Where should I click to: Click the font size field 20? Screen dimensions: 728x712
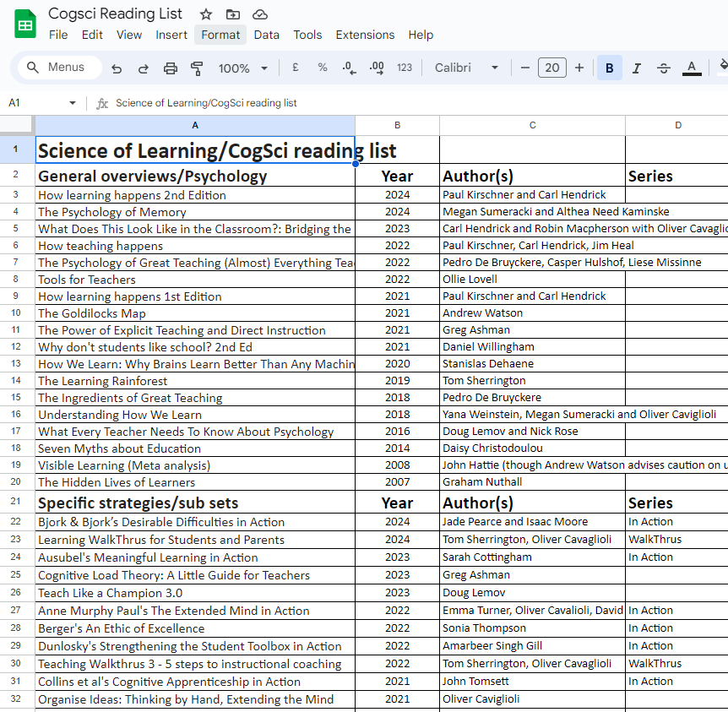tap(552, 68)
